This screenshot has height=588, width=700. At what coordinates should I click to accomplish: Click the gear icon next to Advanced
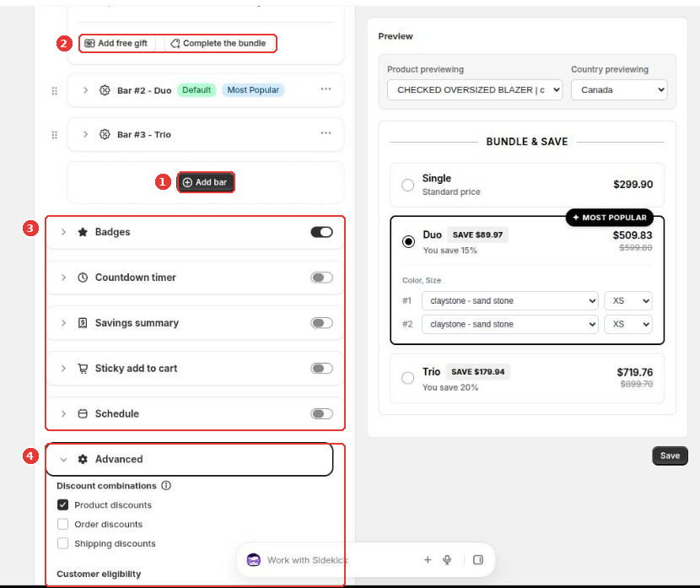click(83, 460)
